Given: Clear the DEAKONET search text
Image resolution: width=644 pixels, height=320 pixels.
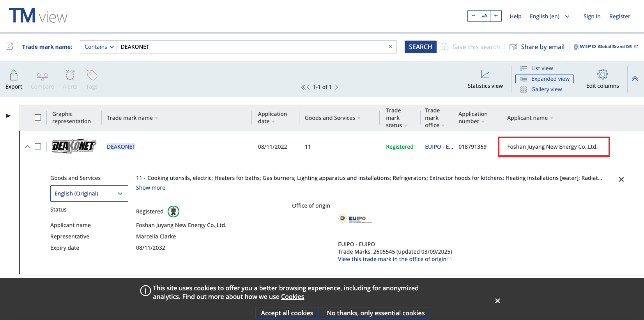Looking at the screenshot, I should (390, 46).
